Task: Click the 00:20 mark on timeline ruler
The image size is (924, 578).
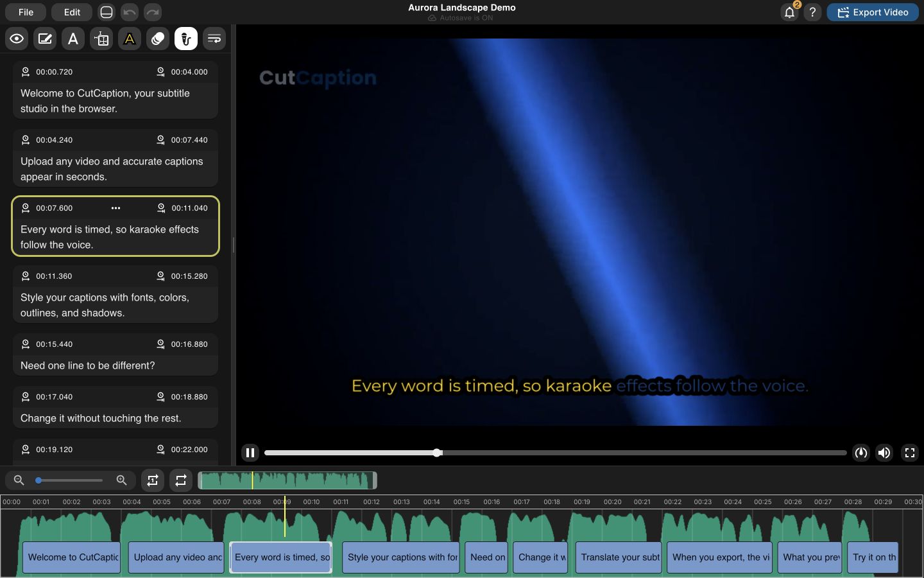Action: coord(612,502)
